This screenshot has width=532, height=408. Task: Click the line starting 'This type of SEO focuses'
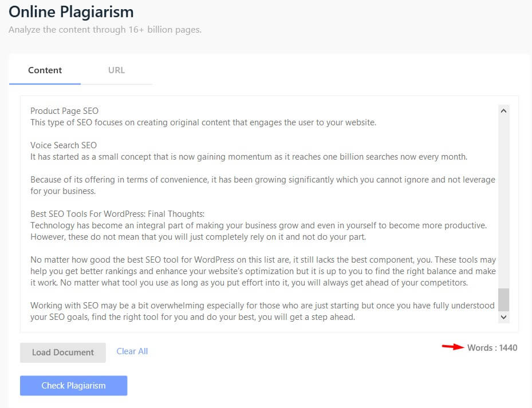(x=203, y=122)
